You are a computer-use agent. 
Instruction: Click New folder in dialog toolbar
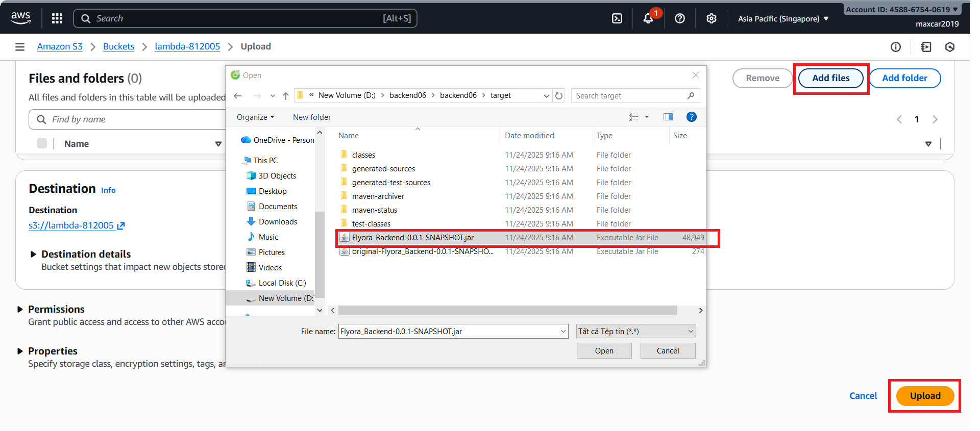pyautogui.click(x=311, y=117)
